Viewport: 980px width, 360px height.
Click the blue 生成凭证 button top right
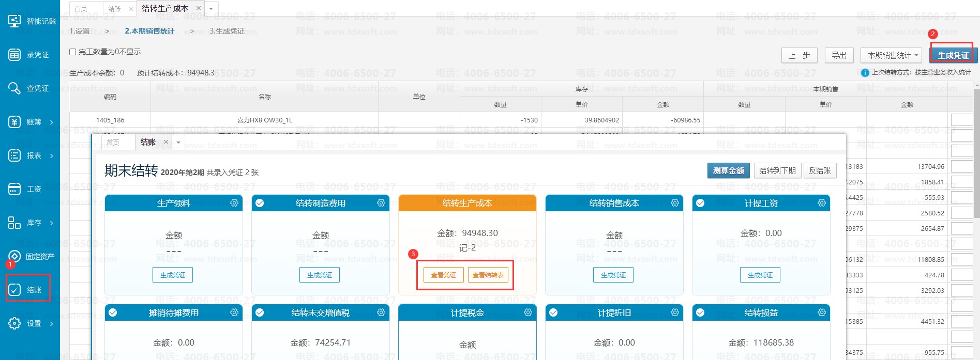[x=953, y=55]
